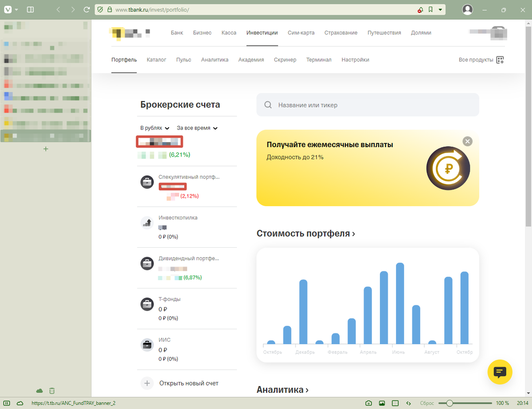Open the bookmarks dropdown in the address bar
This screenshot has height=409, width=532.
point(440,9)
